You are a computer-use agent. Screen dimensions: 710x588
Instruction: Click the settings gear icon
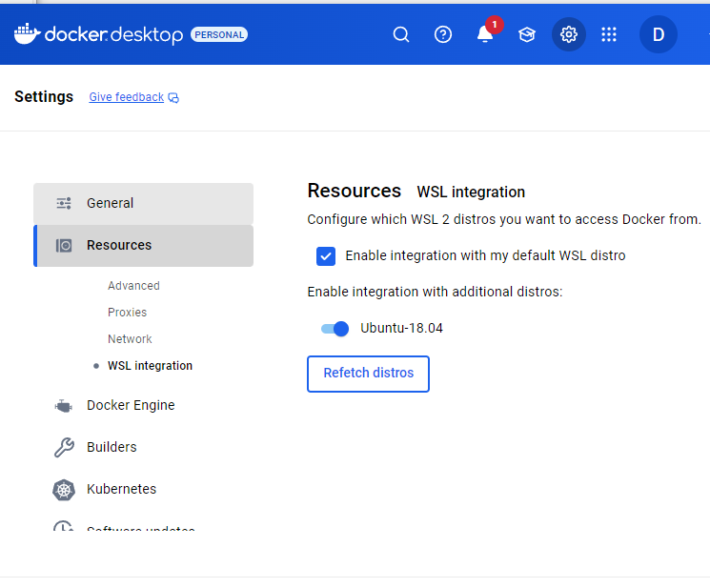569,34
